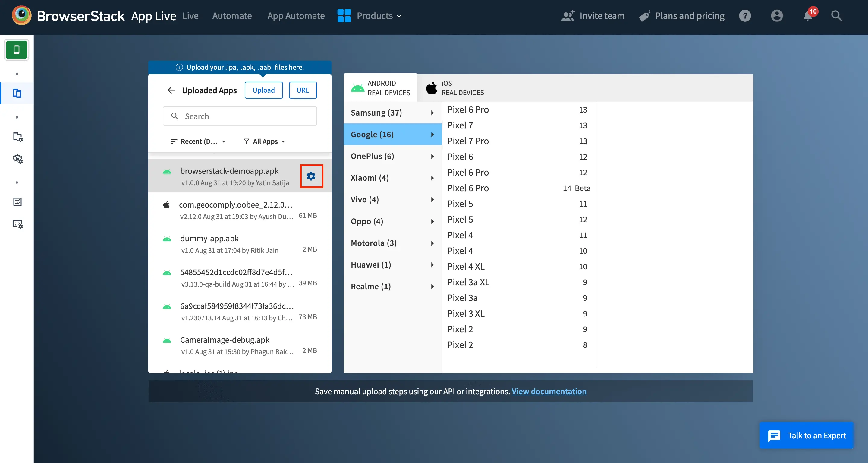Open the notifications bell icon
Image resolution: width=868 pixels, height=463 pixels.
pos(808,16)
